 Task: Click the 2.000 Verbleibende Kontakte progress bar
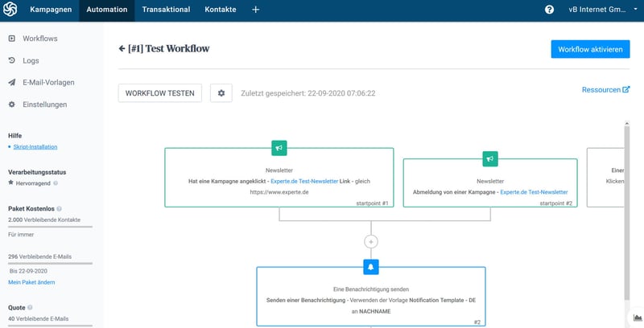pyautogui.click(x=50, y=227)
